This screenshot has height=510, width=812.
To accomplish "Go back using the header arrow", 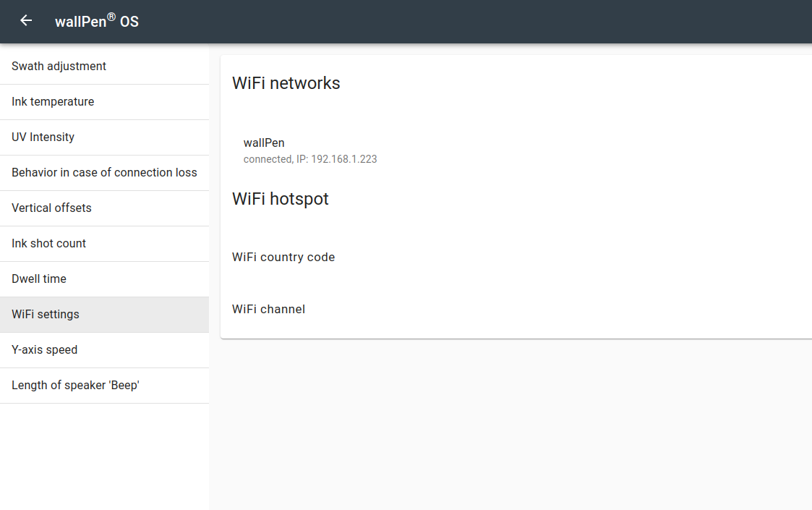I will [x=26, y=21].
